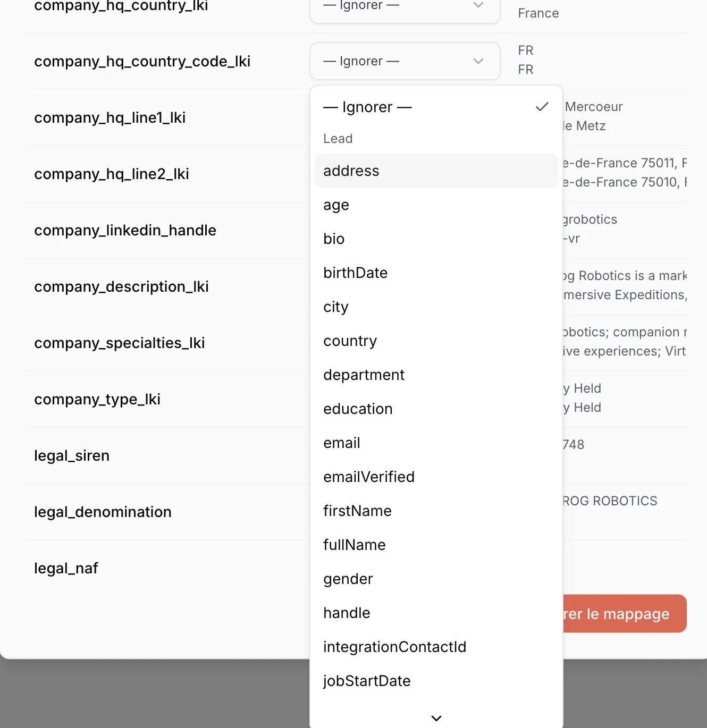Screen dimensions: 707x728
Task: Pick birthDate from the dropdown list
Action: click(436, 273)
